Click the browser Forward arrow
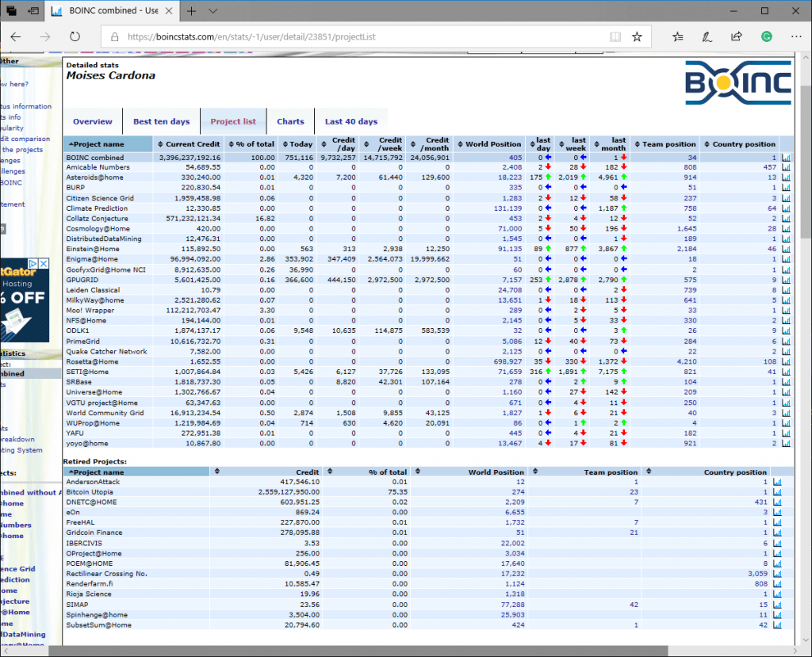812x657 pixels. click(45, 36)
